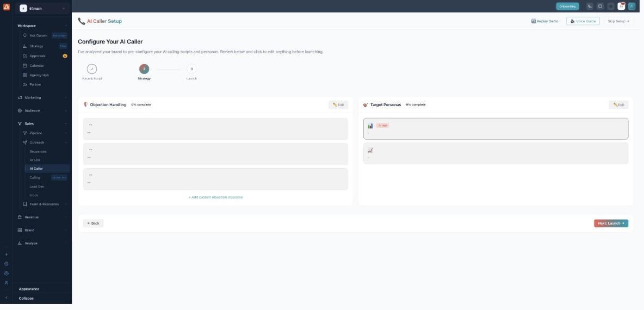Click the help question-mark icon in left rail
The image size is (644, 310).
(6, 264)
